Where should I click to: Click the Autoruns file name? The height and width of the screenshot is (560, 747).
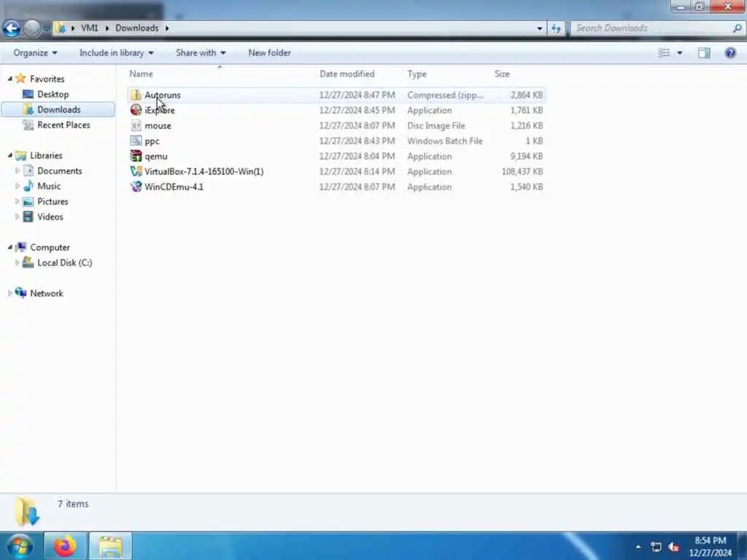(163, 95)
